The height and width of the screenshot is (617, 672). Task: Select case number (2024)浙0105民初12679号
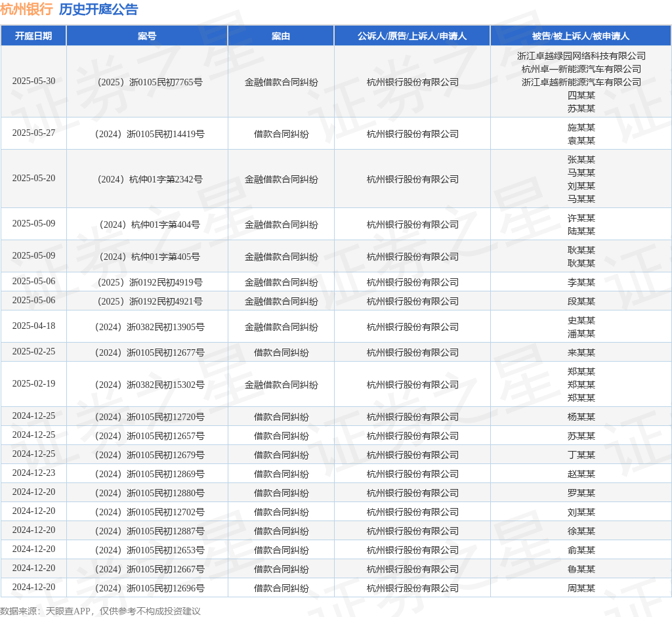(150, 455)
